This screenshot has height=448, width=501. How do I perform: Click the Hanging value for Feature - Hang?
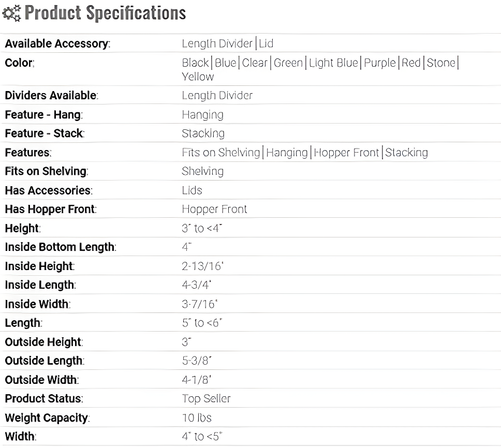click(x=202, y=115)
